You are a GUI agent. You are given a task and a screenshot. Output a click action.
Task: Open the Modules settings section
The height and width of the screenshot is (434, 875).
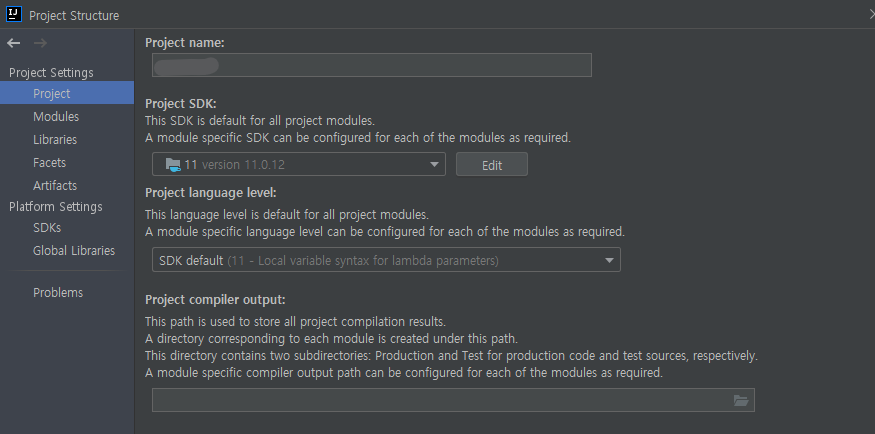[56, 117]
